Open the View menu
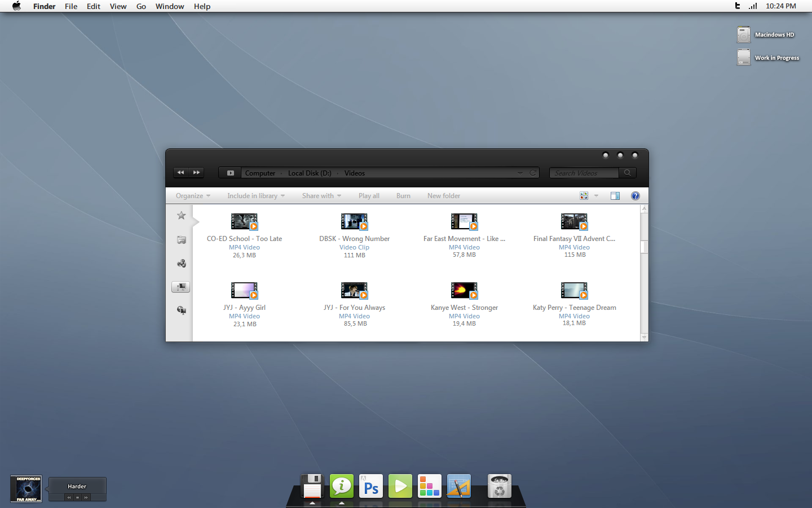Viewport: 812px width, 508px height. pyautogui.click(x=118, y=6)
